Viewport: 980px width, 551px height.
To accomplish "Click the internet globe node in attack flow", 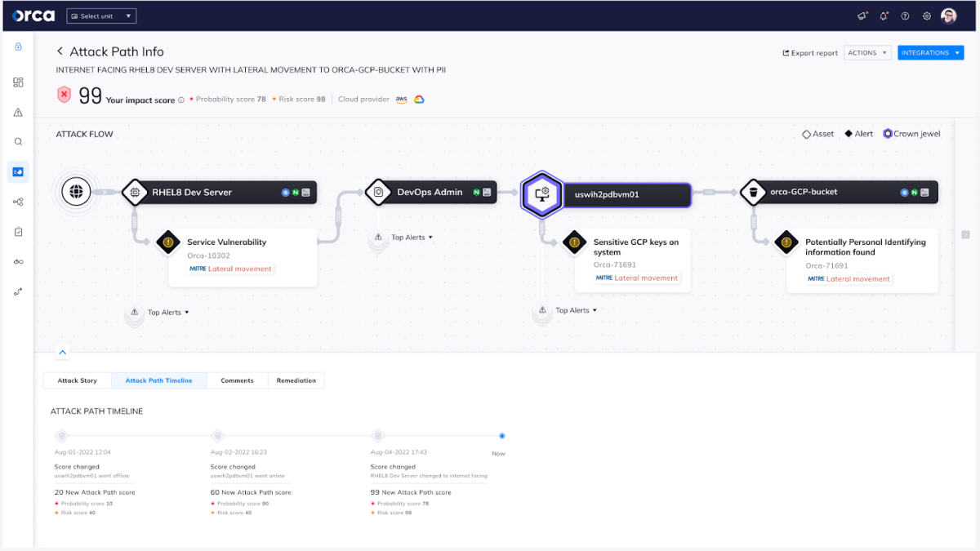I will click(77, 193).
